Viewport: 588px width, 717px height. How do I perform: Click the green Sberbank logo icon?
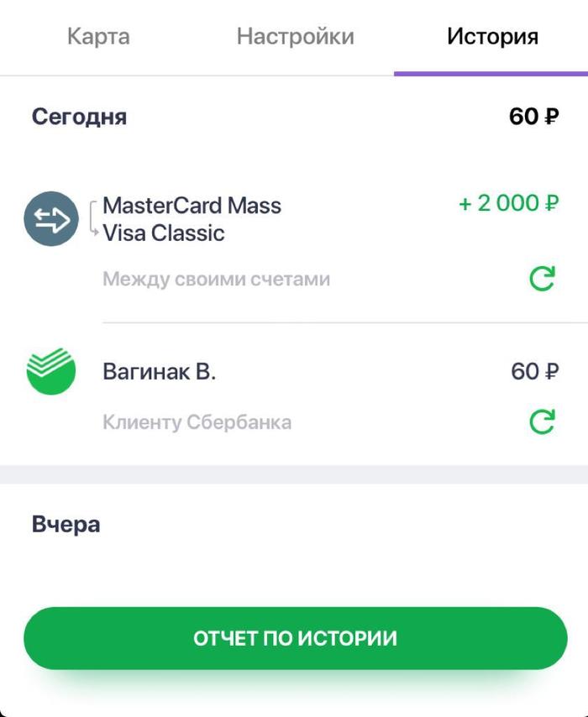(51, 371)
